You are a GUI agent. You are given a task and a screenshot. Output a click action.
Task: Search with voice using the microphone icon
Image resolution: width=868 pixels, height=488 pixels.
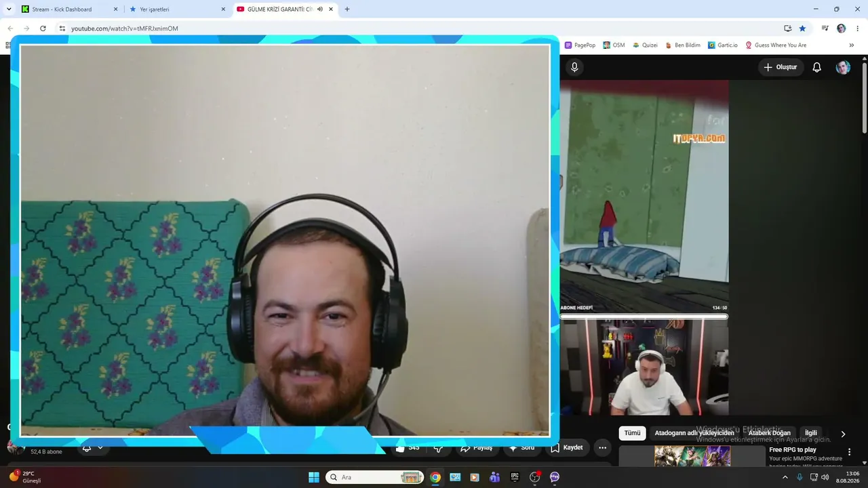(574, 67)
